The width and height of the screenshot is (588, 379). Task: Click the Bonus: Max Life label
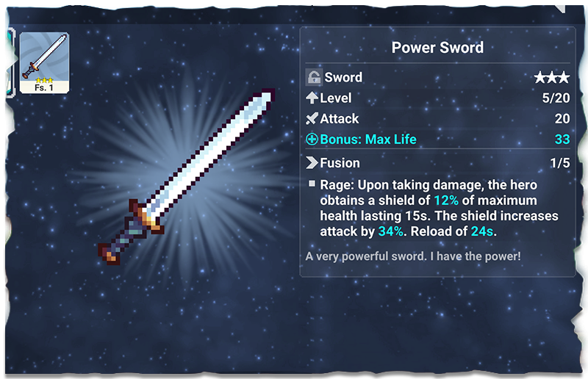point(368,139)
